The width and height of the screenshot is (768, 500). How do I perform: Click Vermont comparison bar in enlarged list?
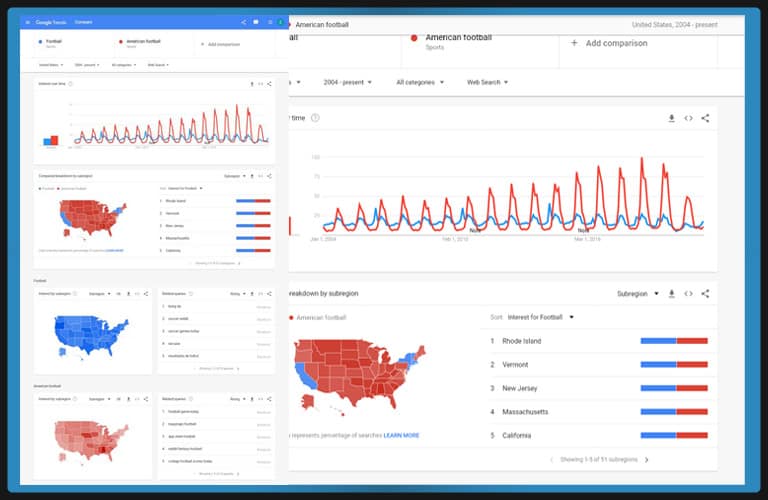coord(674,364)
